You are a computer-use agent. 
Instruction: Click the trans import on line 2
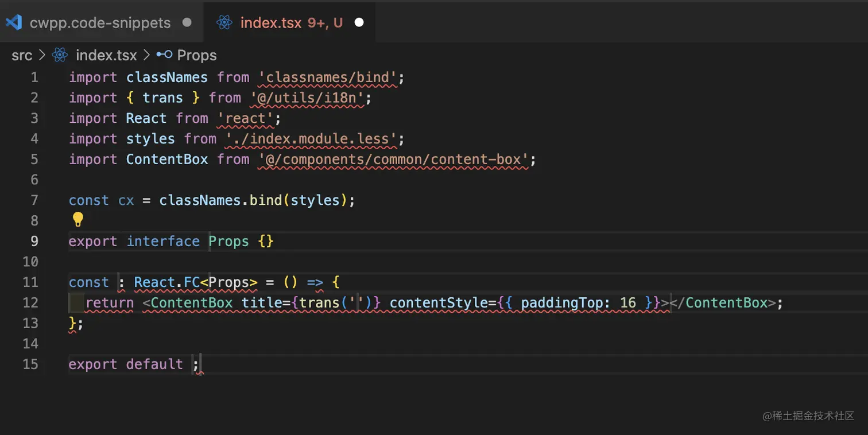(163, 98)
